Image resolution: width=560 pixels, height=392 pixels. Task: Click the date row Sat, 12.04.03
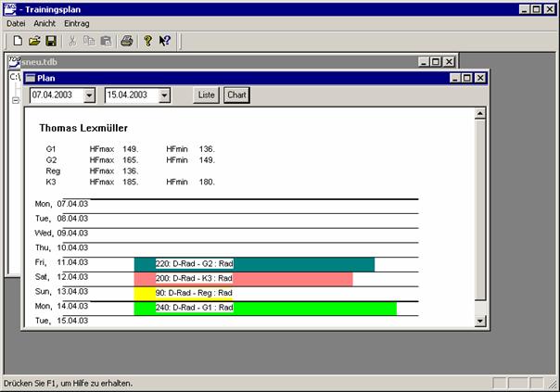(x=61, y=277)
